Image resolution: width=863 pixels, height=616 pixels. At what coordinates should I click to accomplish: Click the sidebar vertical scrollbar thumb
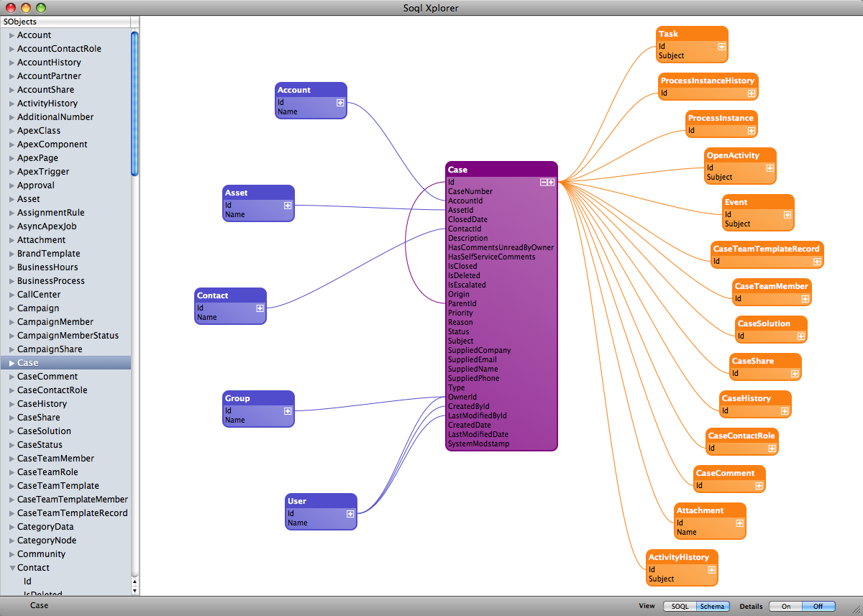[134, 104]
